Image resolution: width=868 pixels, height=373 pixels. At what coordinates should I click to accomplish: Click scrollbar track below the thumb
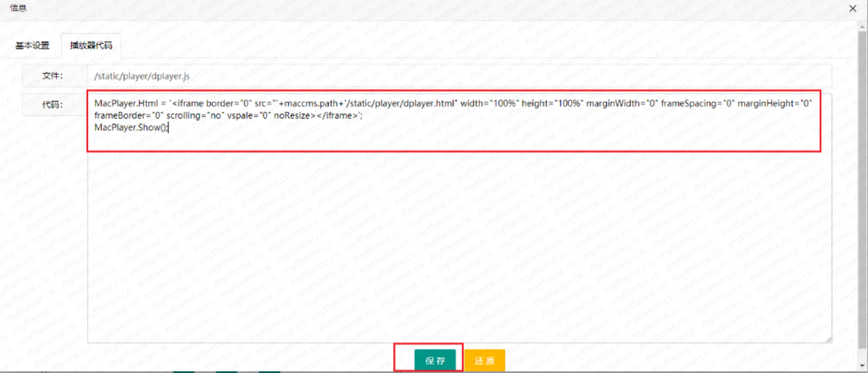coord(863,355)
